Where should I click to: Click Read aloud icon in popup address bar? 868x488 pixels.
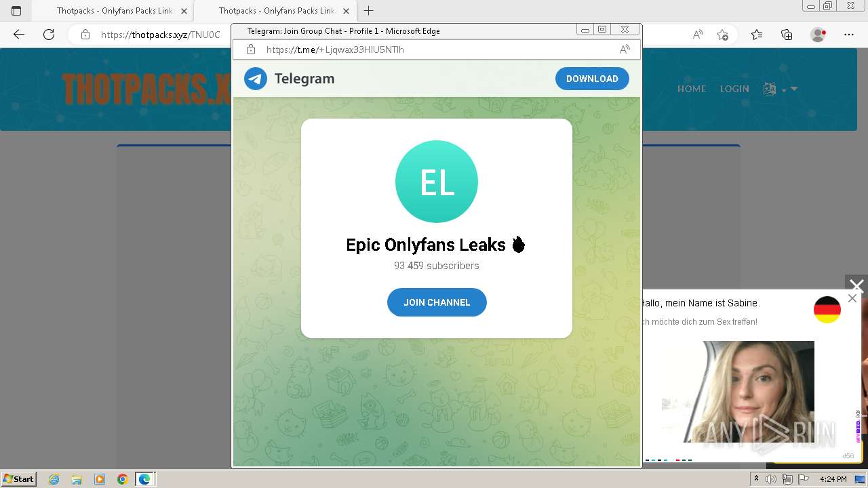pyautogui.click(x=625, y=49)
